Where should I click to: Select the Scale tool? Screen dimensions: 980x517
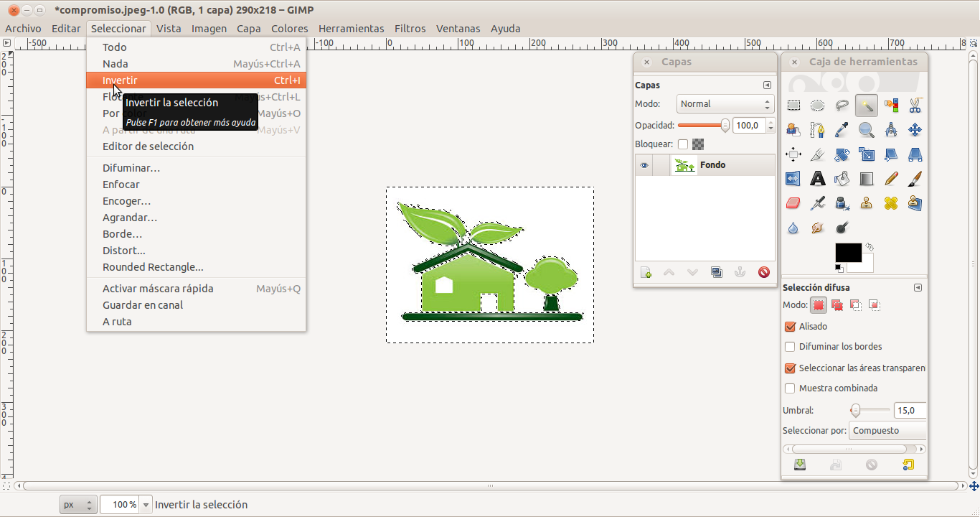(x=867, y=154)
